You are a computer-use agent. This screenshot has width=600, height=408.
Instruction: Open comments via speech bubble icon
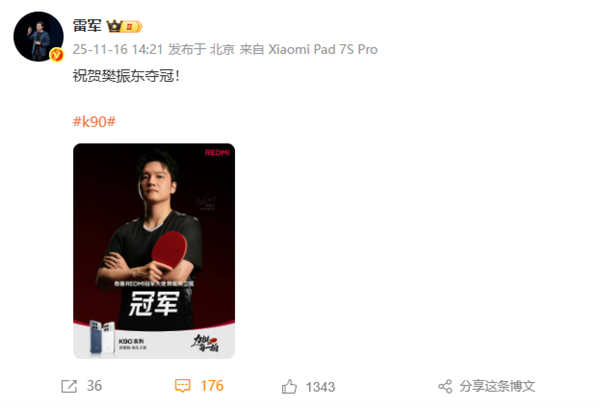point(183,386)
